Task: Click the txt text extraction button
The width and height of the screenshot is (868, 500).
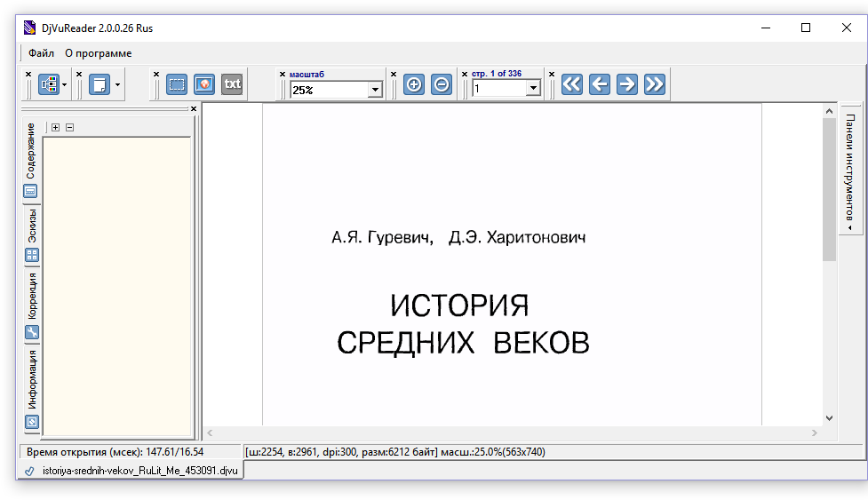Action: pos(232,84)
